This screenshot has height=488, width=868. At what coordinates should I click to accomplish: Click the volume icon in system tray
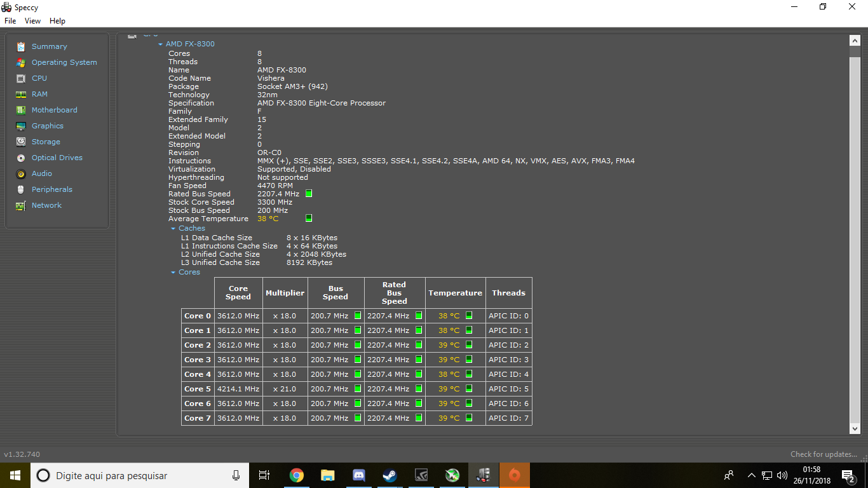pos(783,475)
